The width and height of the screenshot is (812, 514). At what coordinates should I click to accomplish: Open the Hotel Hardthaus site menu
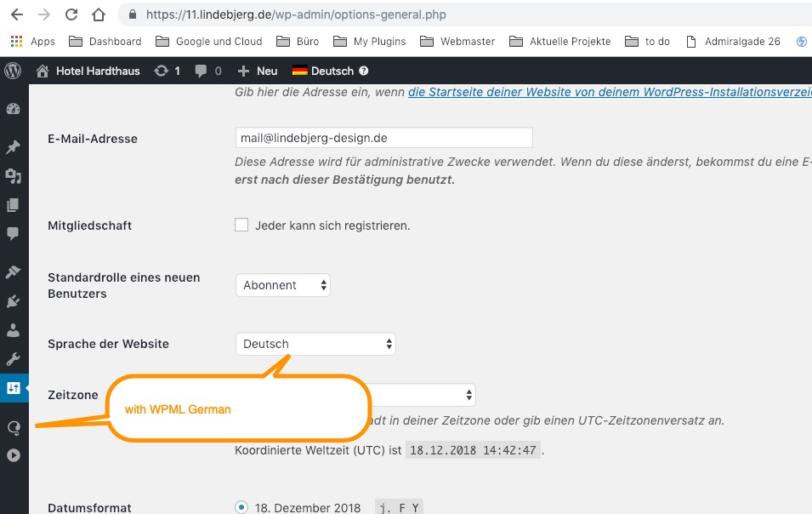88,71
